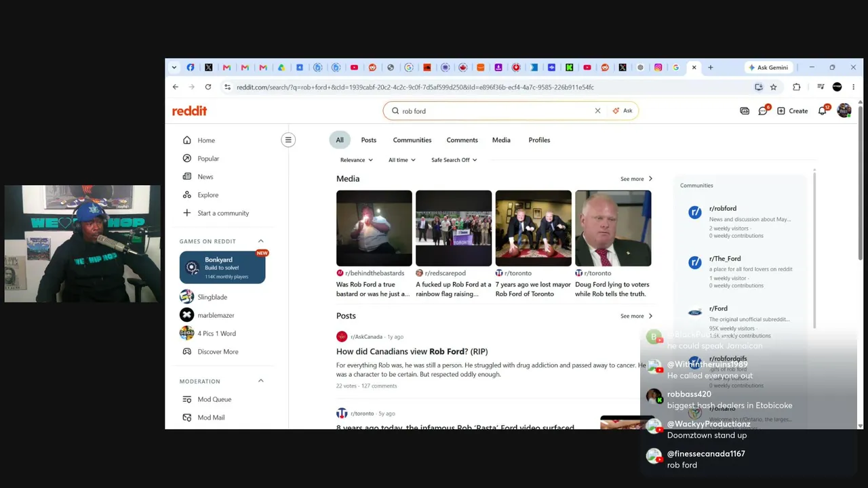The height and width of the screenshot is (488, 868).
Task: Open the All time filter dropdown
Action: point(402,160)
